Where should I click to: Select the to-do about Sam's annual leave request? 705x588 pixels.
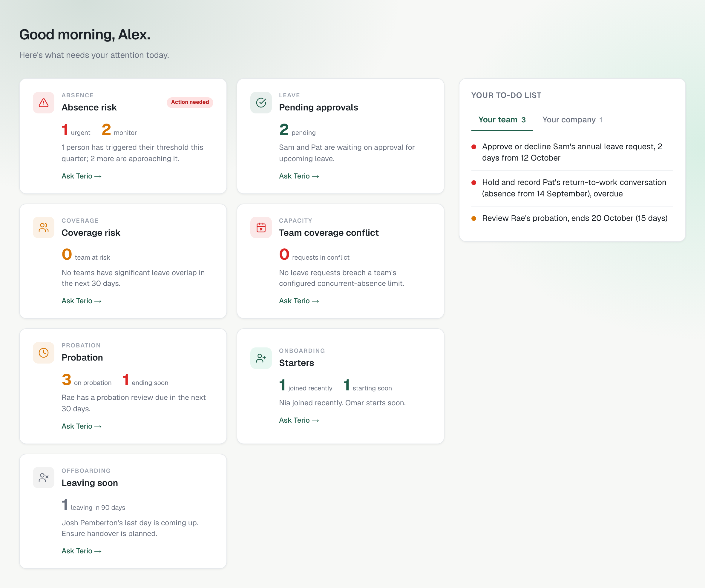(x=572, y=152)
